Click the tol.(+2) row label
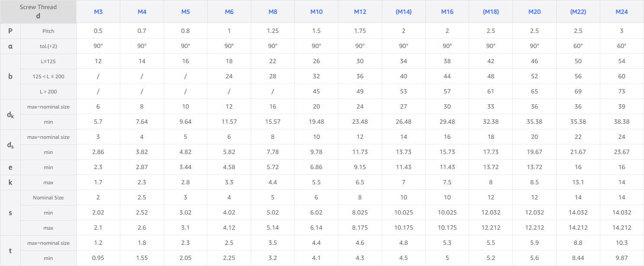Image resolution: width=644 pixels, height=266 pixels. coord(48,46)
